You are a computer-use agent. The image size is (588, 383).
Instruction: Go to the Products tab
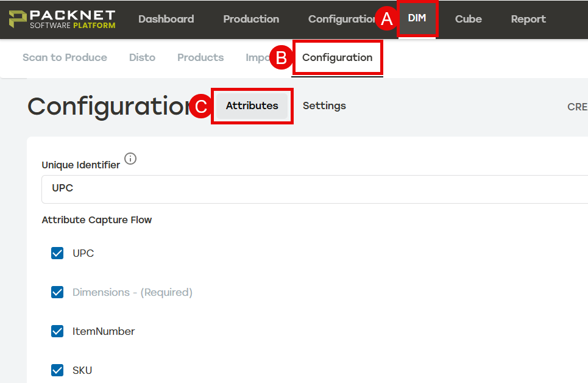click(200, 57)
